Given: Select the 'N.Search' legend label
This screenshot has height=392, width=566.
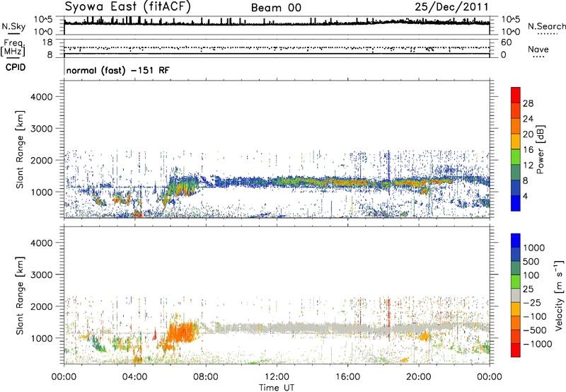Looking at the screenshot, I should coord(546,26).
